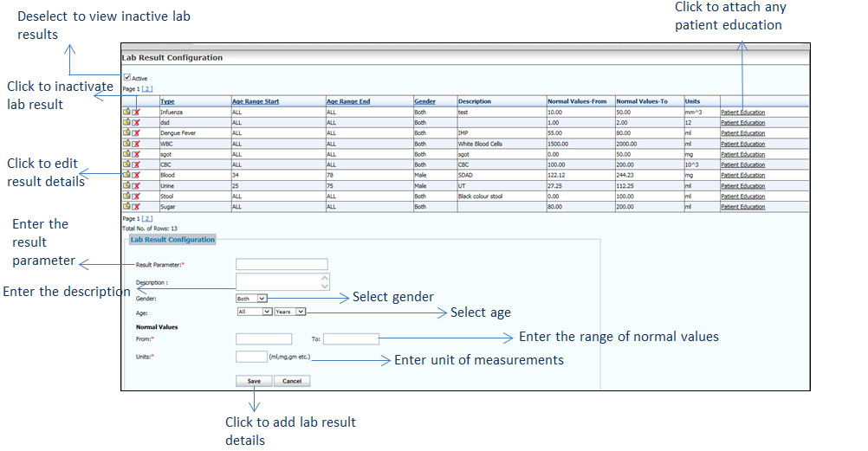Click the edit icon for Infuenza row
Image resolution: width=868 pixels, height=451 pixels.
coord(126,112)
